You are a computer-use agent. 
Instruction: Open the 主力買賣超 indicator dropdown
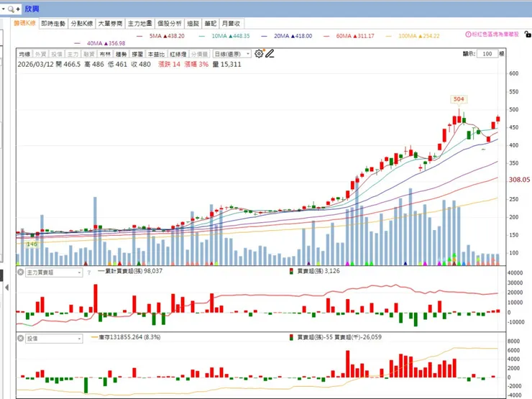(x=54, y=272)
